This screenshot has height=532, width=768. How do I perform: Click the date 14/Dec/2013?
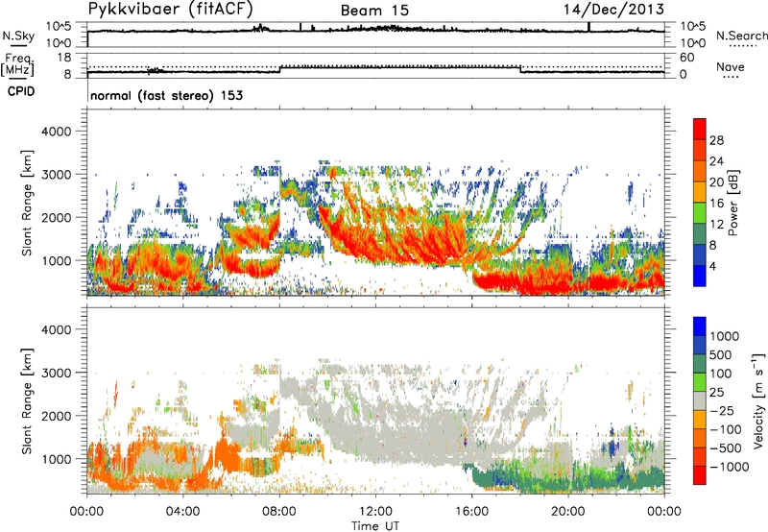(x=613, y=9)
